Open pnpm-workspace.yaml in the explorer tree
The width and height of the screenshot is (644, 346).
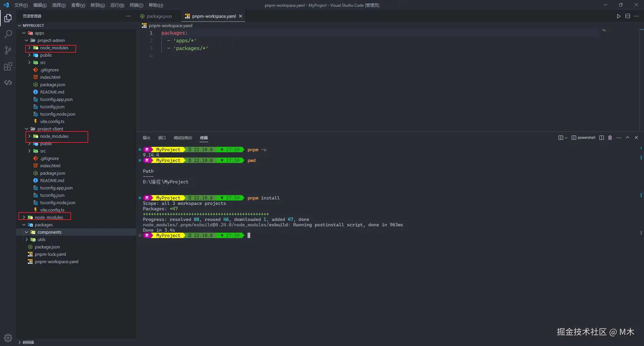[x=57, y=262]
